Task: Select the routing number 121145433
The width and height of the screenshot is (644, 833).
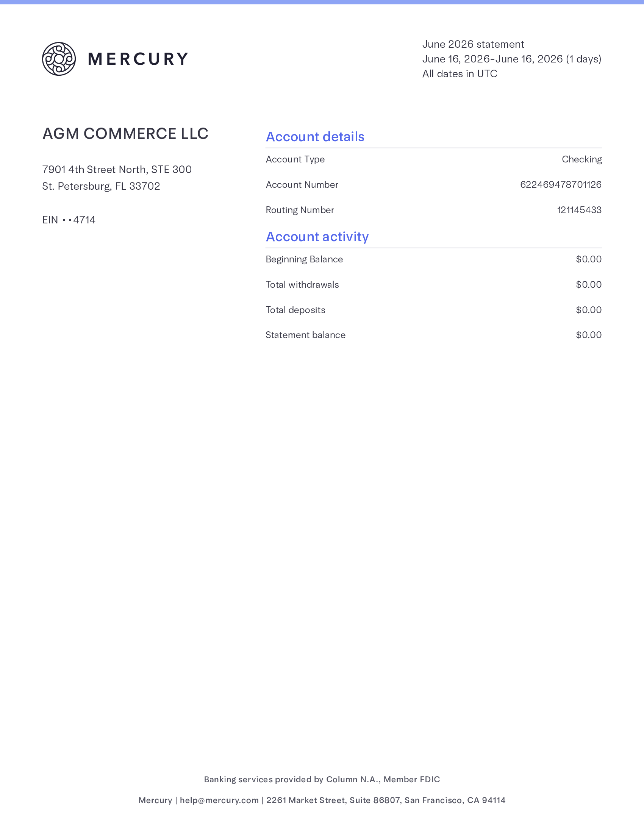Action: coord(579,210)
